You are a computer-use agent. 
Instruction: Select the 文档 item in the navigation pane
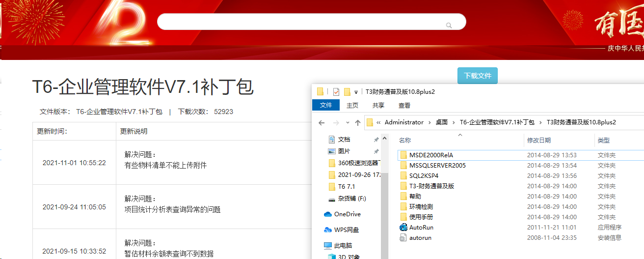344,140
